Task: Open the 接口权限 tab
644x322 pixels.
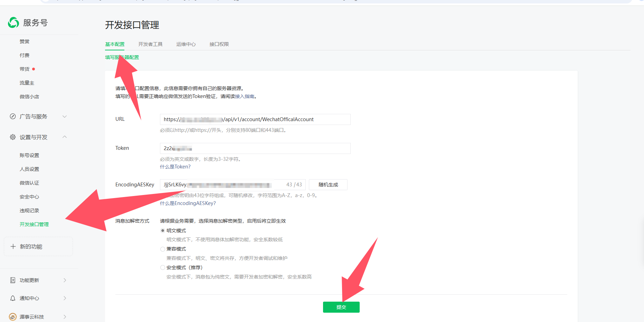Action: pyautogui.click(x=219, y=44)
